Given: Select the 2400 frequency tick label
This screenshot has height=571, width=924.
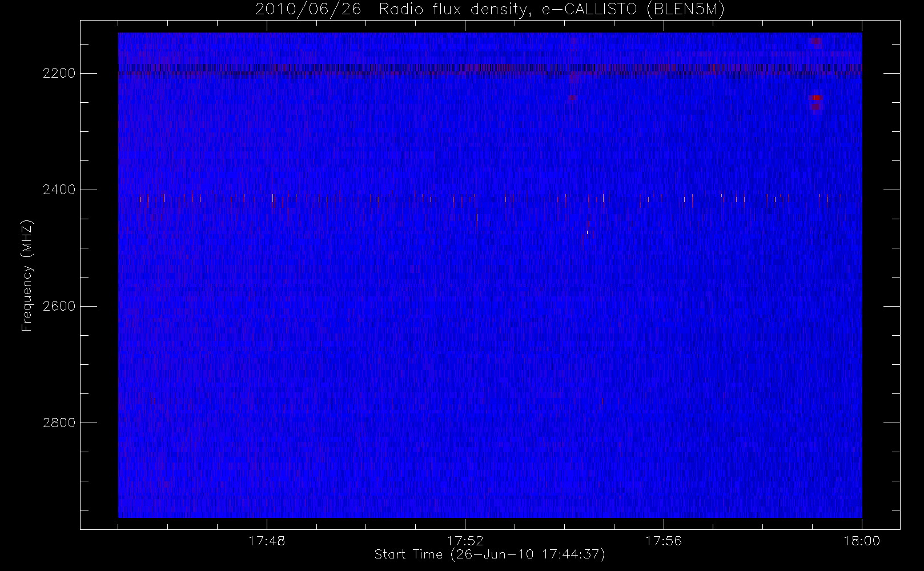Looking at the screenshot, I should [x=59, y=190].
